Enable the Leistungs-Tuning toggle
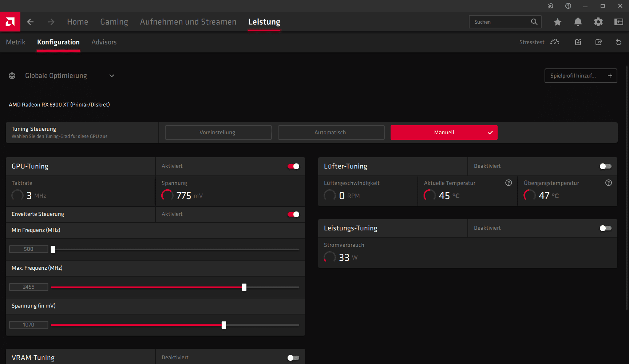This screenshot has width=629, height=364. [606, 228]
